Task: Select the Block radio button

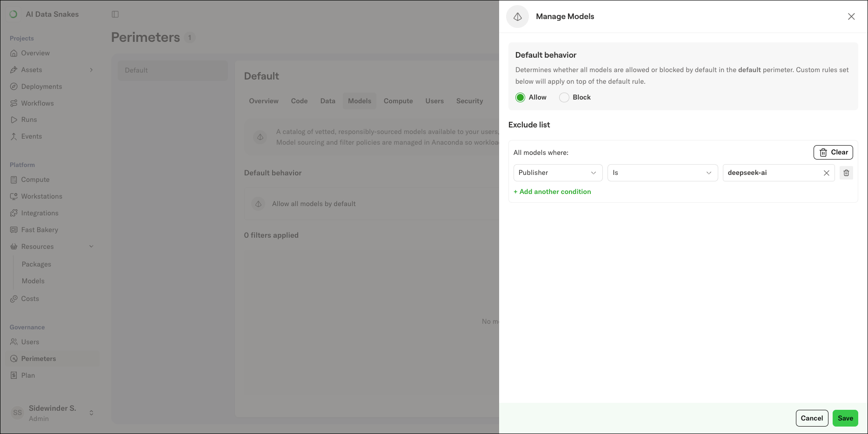Action: [x=564, y=97]
